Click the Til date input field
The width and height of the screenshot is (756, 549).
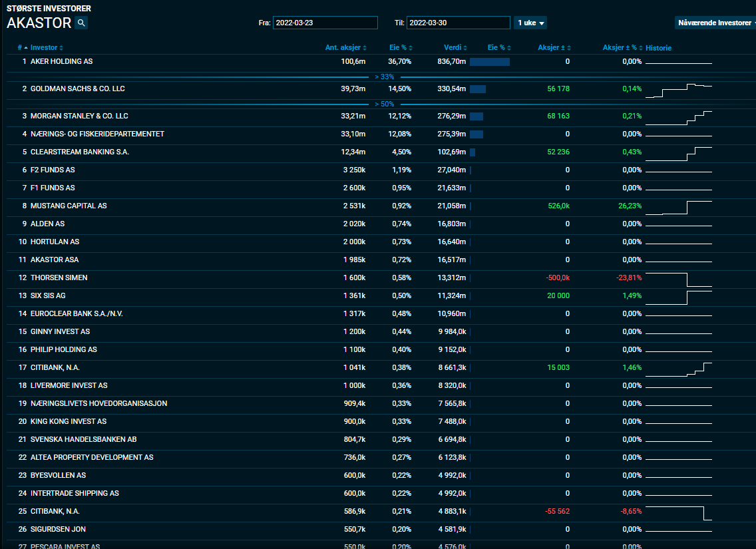[x=458, y=23]
